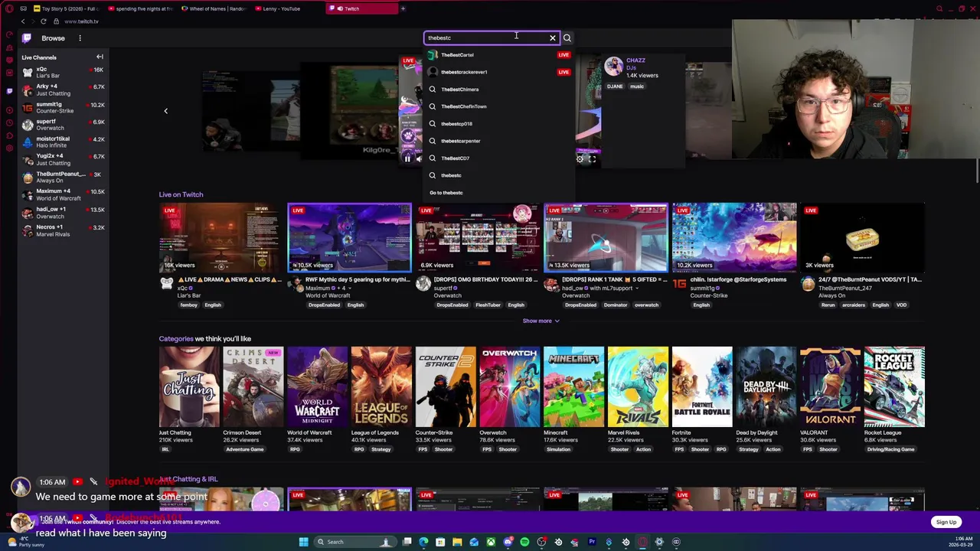Viewport: 980px width, 551px height.
Task: Clear the search box with the X
Action: pos(553,37)
